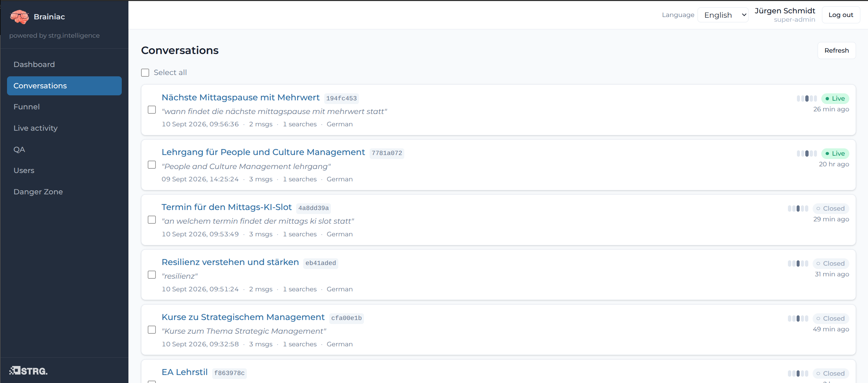The width and height of the screenshot is (868, 383).
Task: Open Lehrgang für People und Culture Management
Action: [263, 152]
